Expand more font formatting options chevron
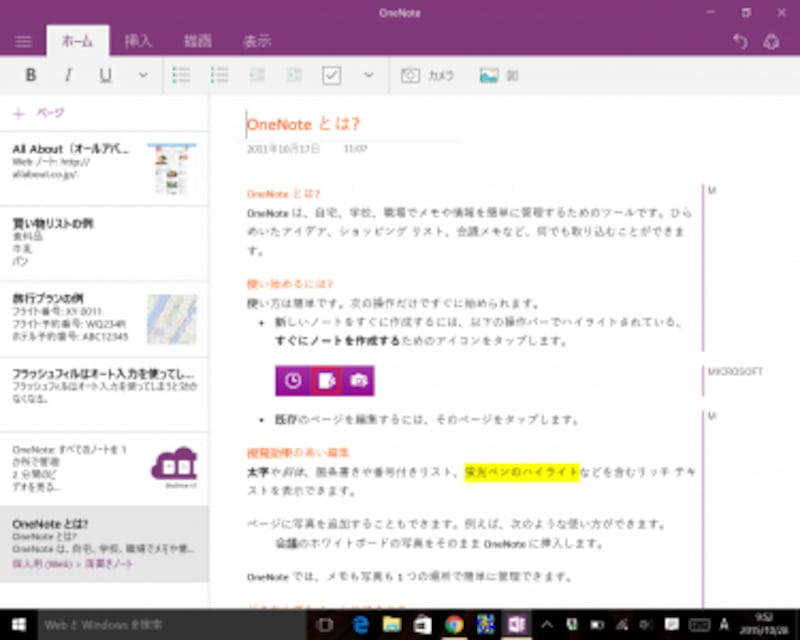 [x=143, y=76]
